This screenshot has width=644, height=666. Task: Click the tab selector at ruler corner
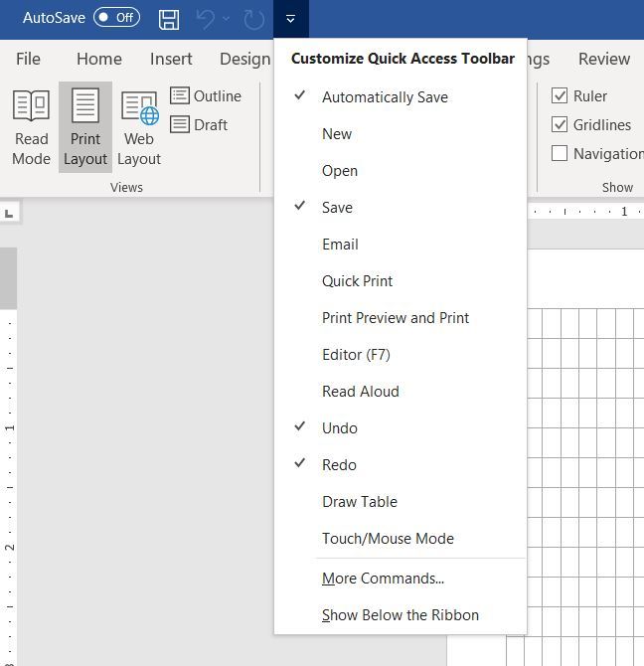(x=9, y=214)
